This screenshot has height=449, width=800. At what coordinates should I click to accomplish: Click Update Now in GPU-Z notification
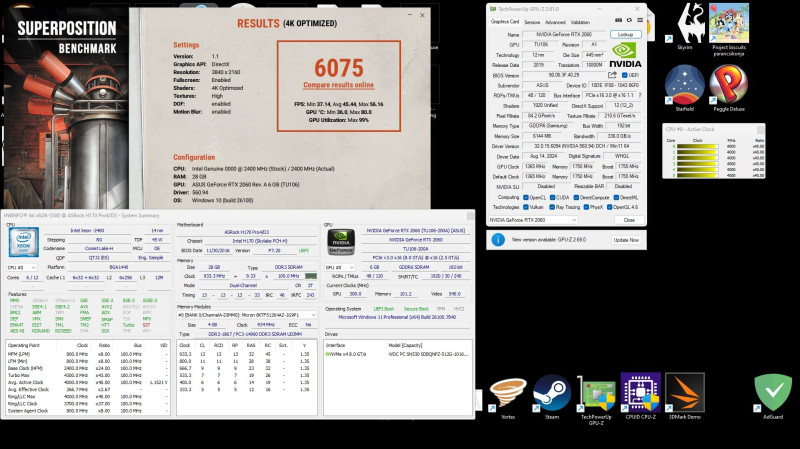coord(626,240)
